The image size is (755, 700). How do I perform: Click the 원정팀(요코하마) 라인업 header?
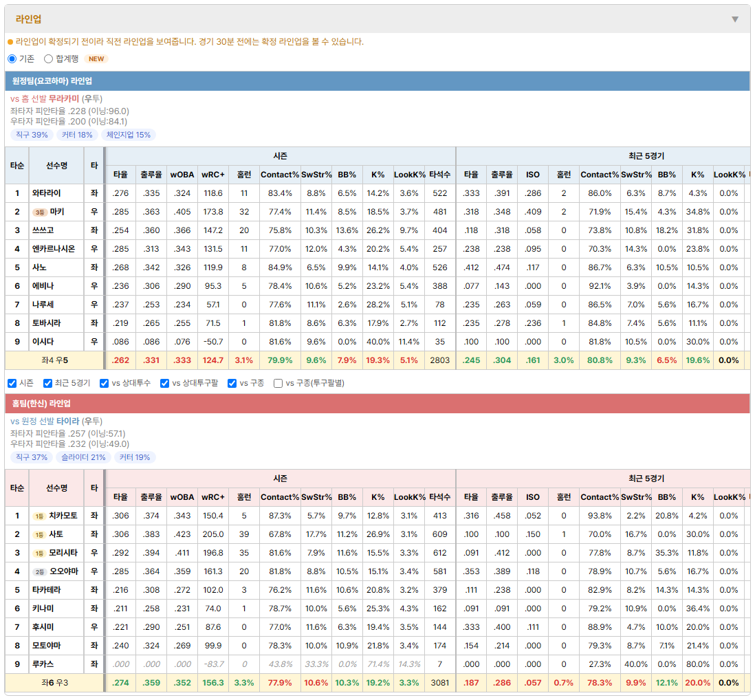tap(377, 81)
